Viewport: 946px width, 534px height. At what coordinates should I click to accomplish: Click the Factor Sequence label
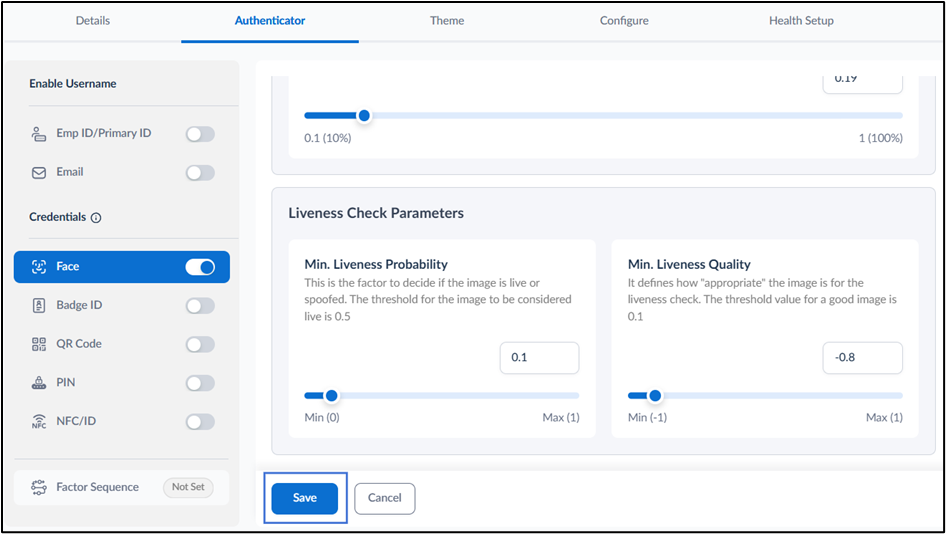97,487
